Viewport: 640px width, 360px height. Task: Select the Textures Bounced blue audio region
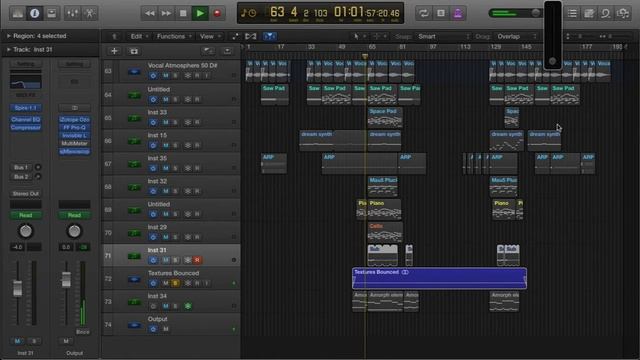(x=439, y=278)
